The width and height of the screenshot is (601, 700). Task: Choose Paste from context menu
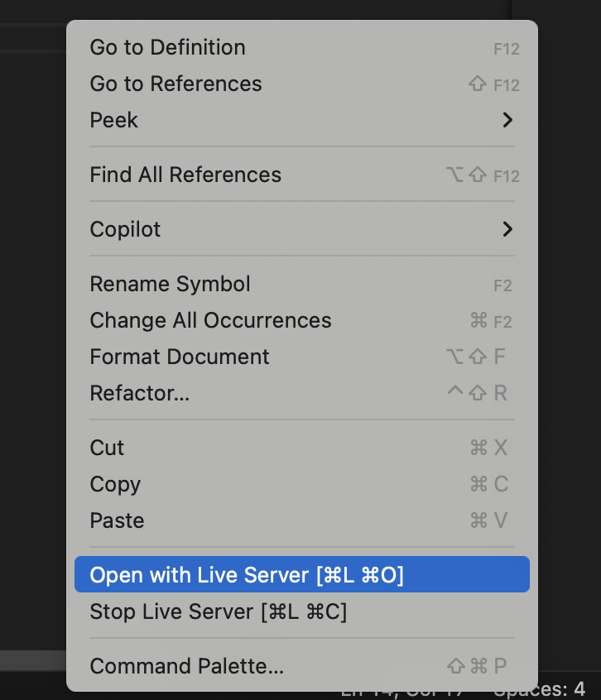(117, 520)
